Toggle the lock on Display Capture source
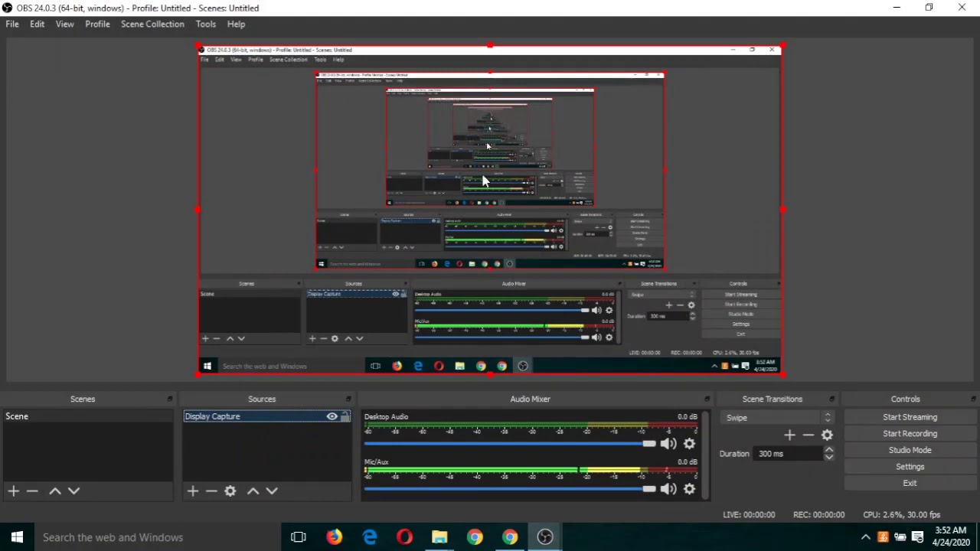 345,416
